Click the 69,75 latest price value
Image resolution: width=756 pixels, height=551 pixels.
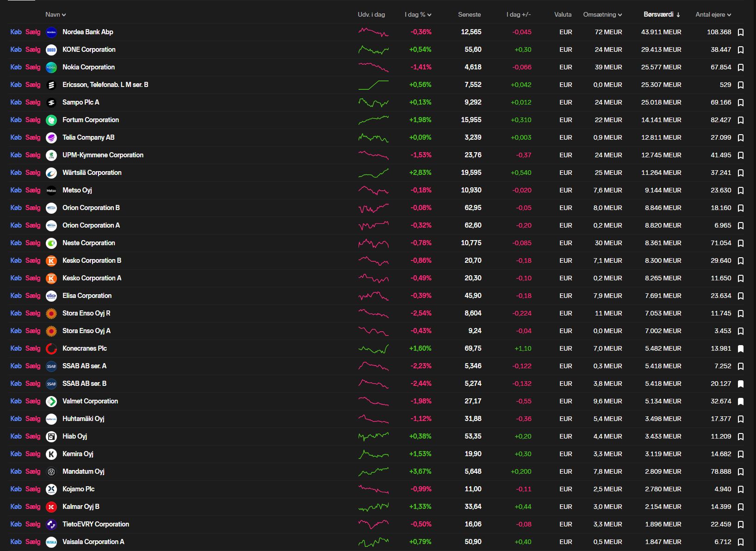[473, 348]
